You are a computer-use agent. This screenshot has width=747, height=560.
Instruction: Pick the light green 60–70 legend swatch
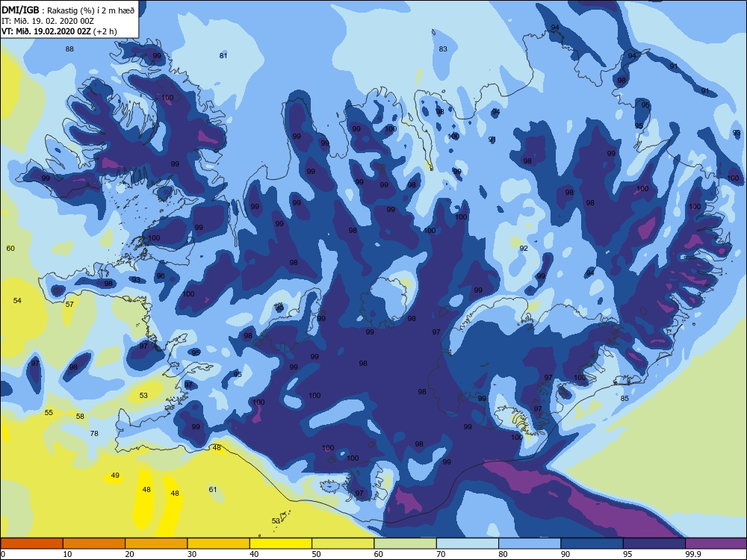[406, 544]
